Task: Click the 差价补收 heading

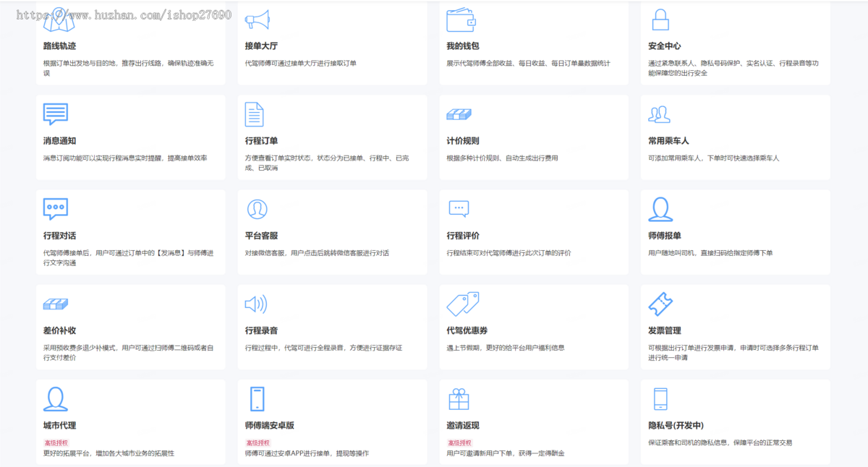Action: tap(59, 330)
